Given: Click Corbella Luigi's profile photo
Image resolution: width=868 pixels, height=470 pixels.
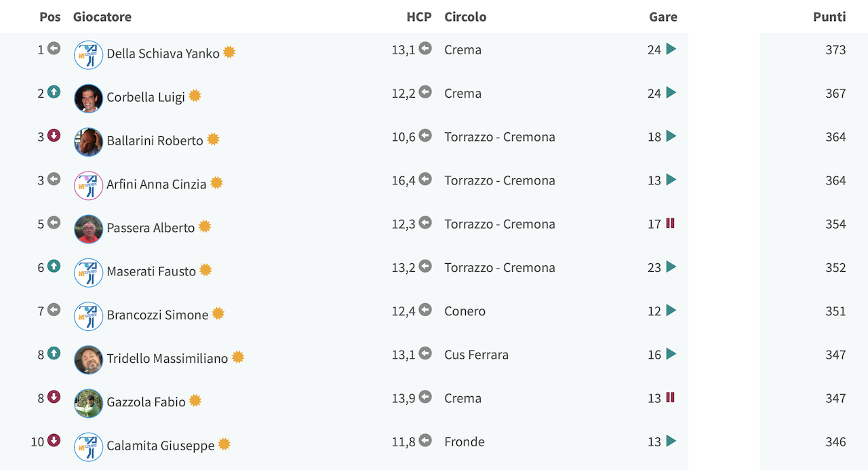Looking at the screenshot, I should click(x=88, y=98).
